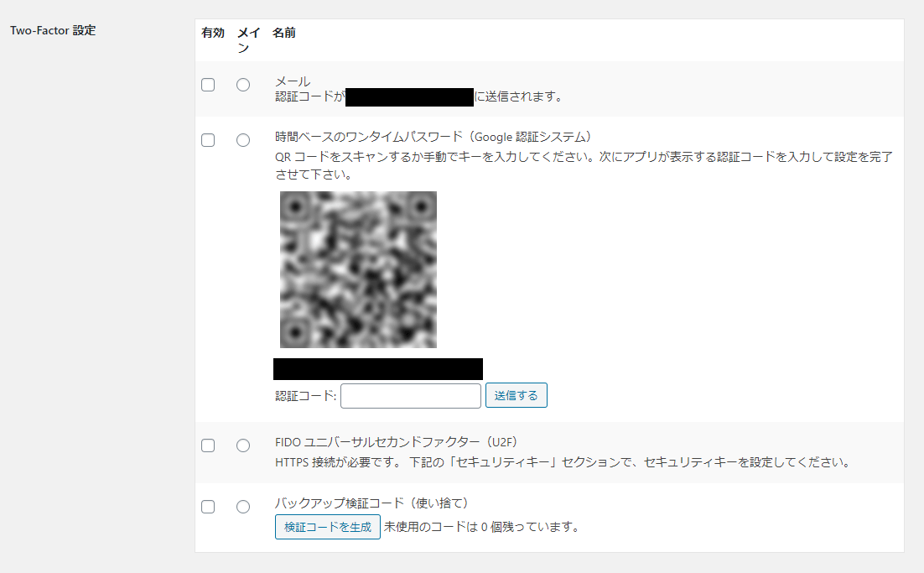Screen dimensions: 924x573
Task: Click the blurred QR code image
Action: pos(358,269)
